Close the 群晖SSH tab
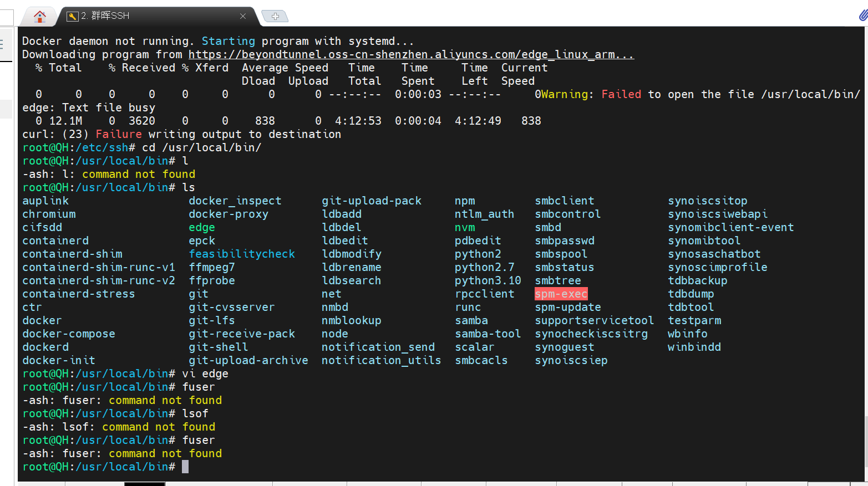This screenshot has height=486, width=868. [x=242, y=16]
